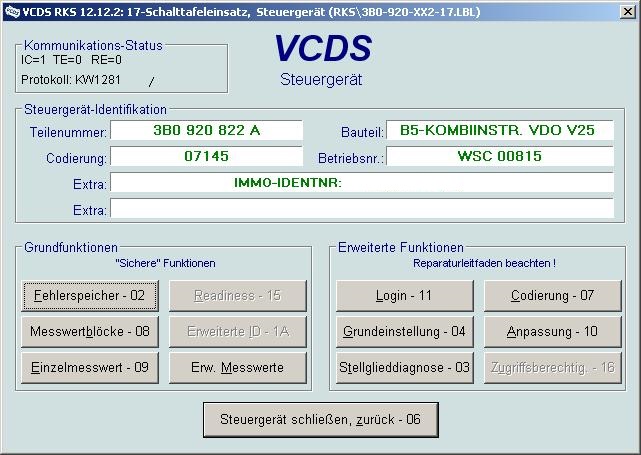641x455 pixels.
Task: Open Einzelmesswert - 09
Action: pos(90,368)
